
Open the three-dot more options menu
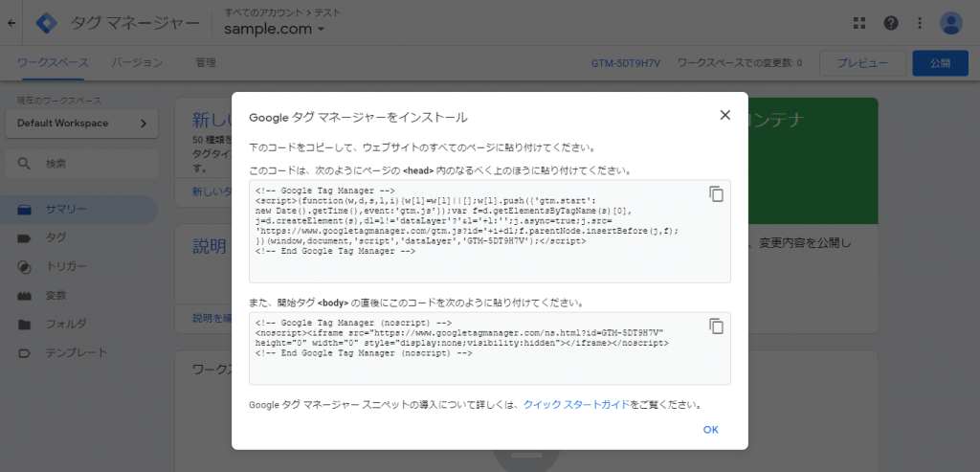pos(920,23)
